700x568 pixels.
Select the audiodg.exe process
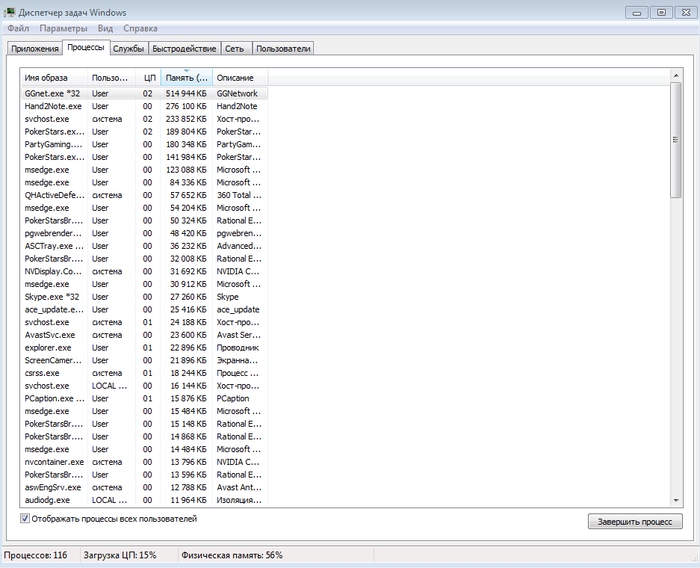point(144,500)
